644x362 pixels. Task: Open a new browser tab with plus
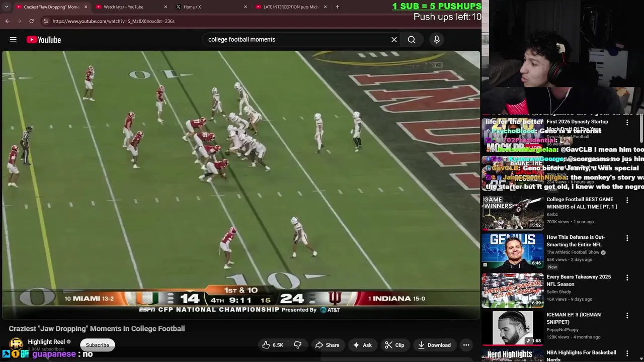(x=337, y=7)
